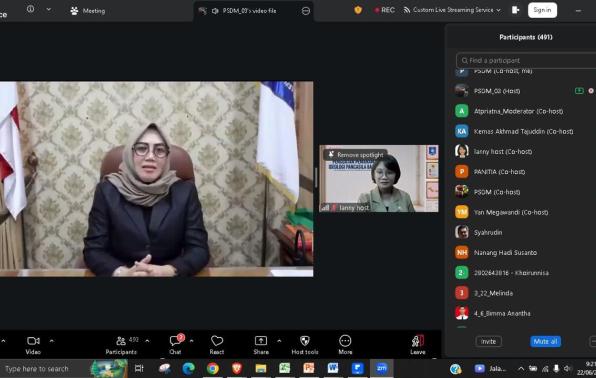
Task: Expand participants options arrow
Action: click(147, 341)
